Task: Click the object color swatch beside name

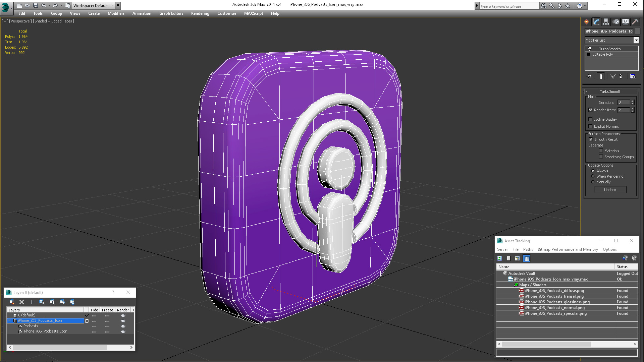Action: pyautogui.click(x=638, y=31)
